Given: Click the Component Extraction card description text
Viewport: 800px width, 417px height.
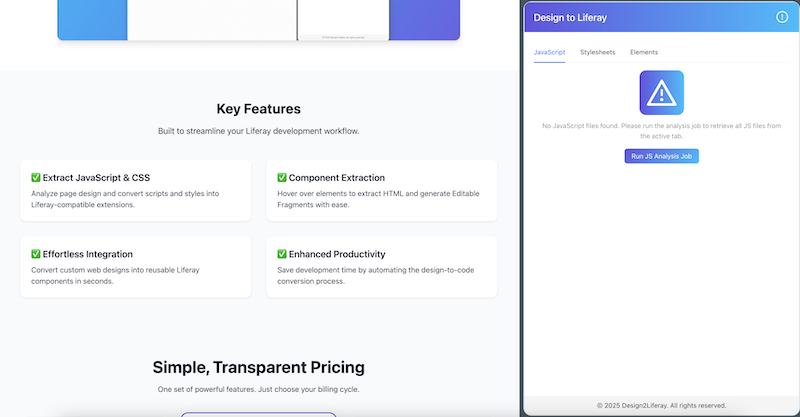Looking at the screenshot, I should click(375, 199).
